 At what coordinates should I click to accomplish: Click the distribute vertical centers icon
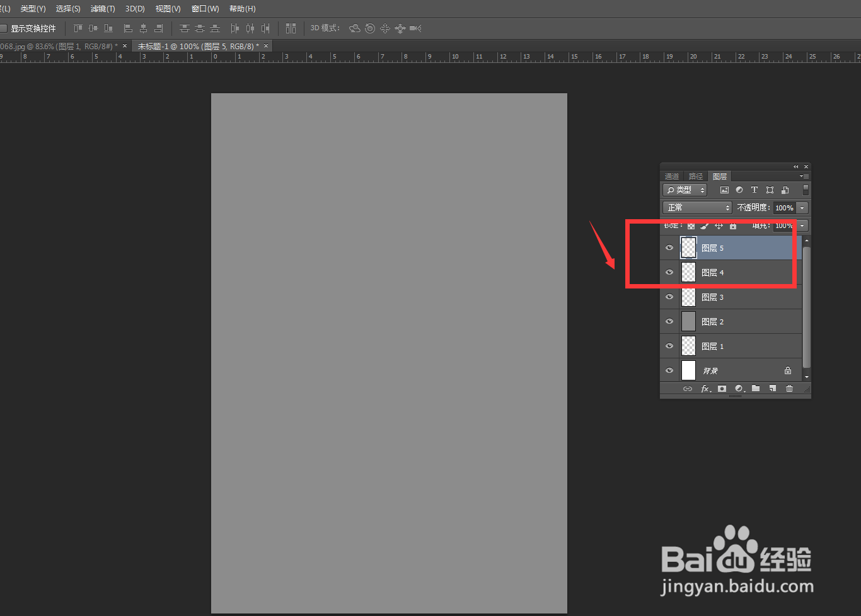(x=200, y=28)
